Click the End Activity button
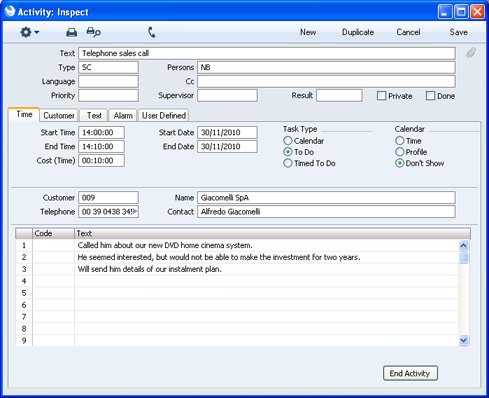This screenshot has height=398, width=489. tap(410, 373)
